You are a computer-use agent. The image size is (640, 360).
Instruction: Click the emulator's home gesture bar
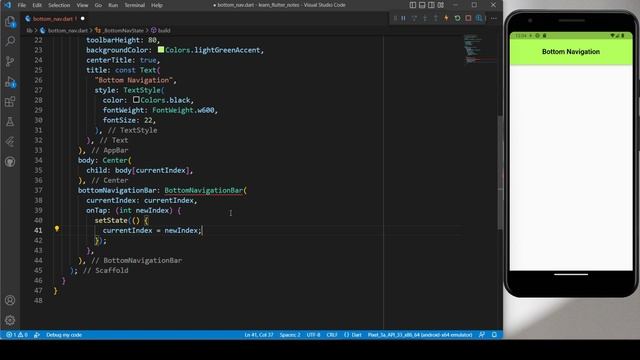[x=571, y=274]
